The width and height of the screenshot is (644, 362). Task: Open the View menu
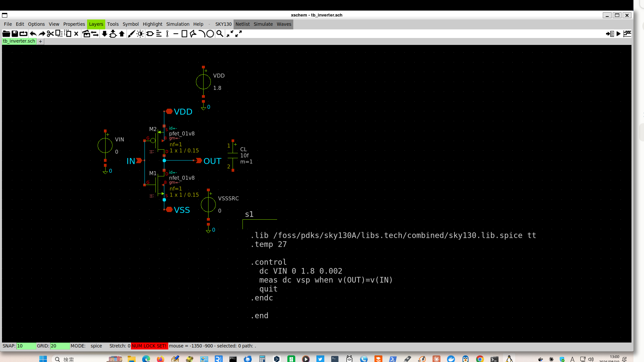[x=54, y=24]
